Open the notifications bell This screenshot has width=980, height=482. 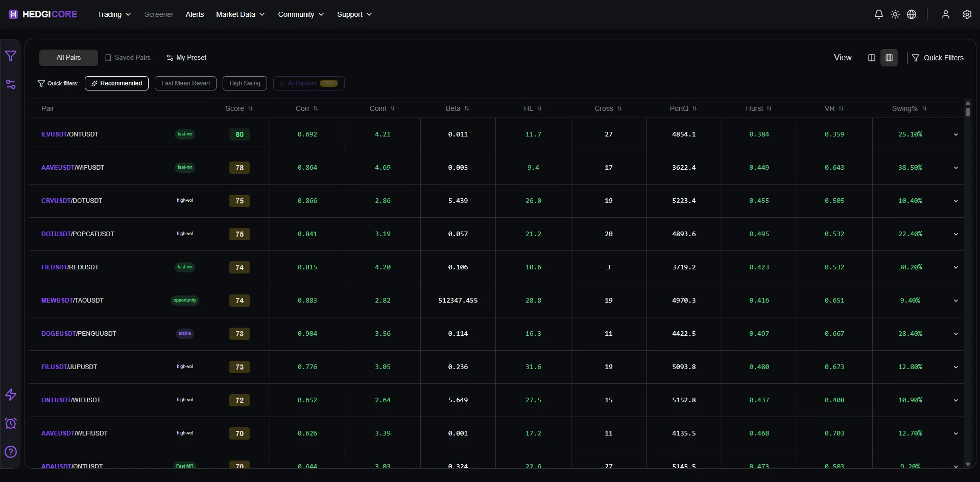point(878,14)
